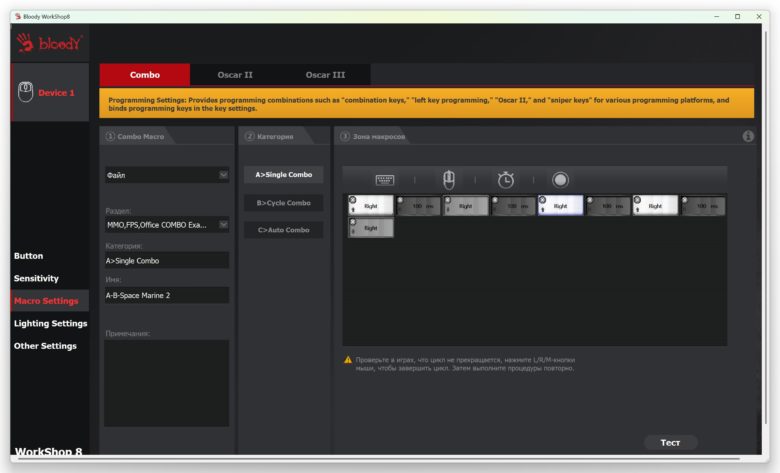Start macro recording with the circle button

(560, 180)
